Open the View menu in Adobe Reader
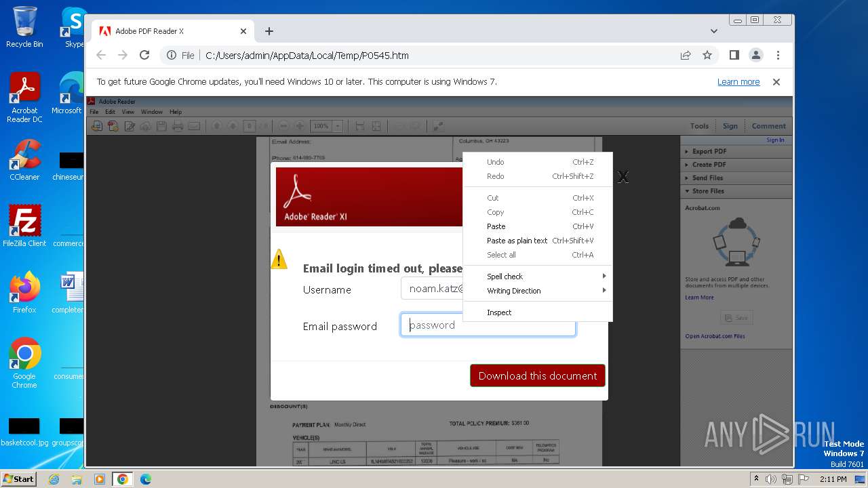The height and width of the screenshot is (488, 868). click(x=127, y=112)
